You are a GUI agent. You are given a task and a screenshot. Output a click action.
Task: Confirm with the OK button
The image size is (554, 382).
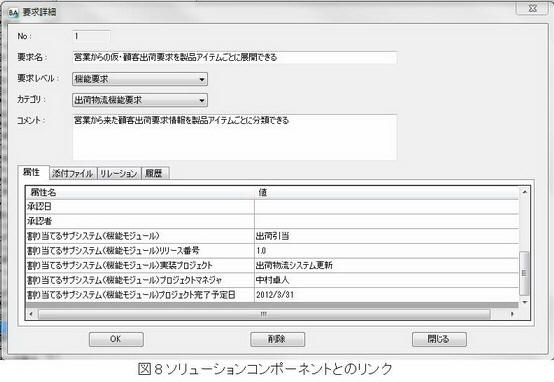click(x=116, y=339)
